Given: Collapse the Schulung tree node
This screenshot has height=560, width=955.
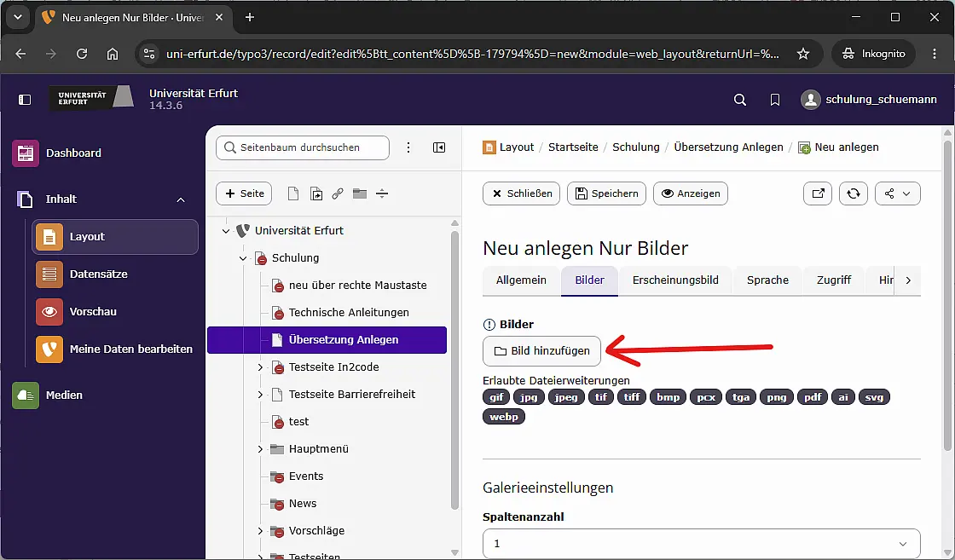Looking at the screenshot, I should [243, 259].
